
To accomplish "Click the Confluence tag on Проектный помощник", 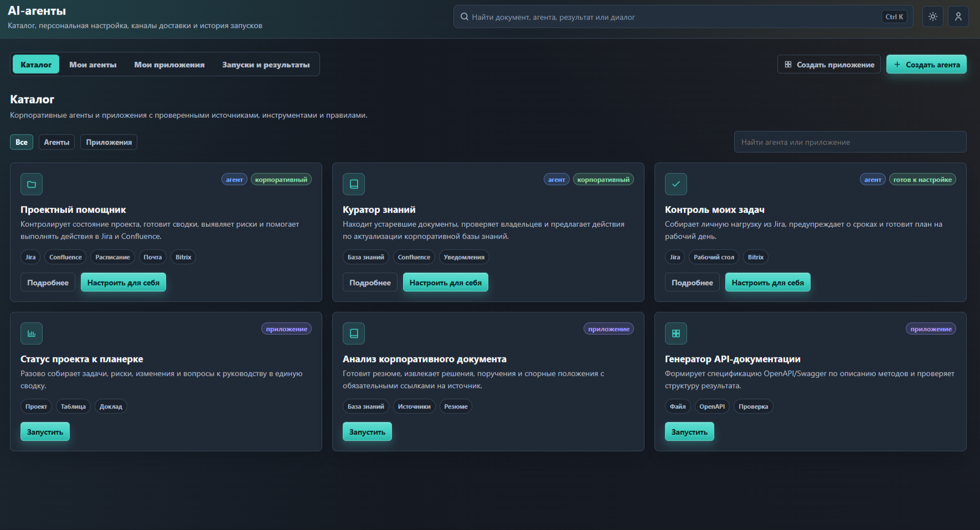I will 65,257.
